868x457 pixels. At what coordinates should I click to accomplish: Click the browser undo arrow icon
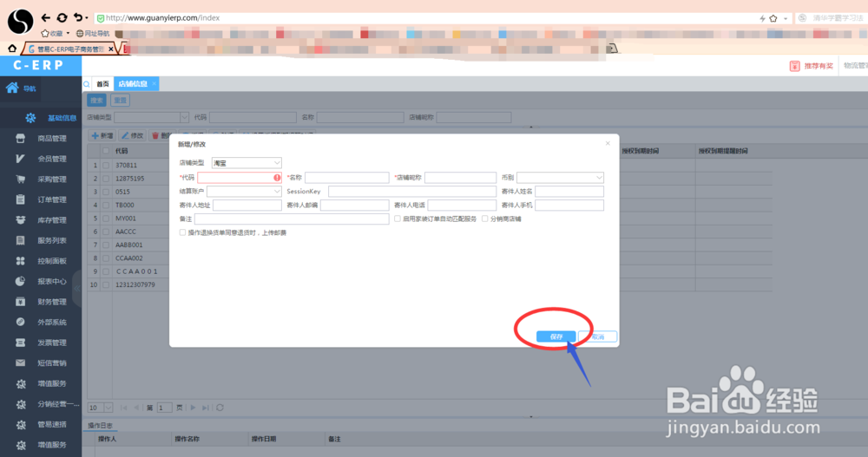tap(78, 17)
